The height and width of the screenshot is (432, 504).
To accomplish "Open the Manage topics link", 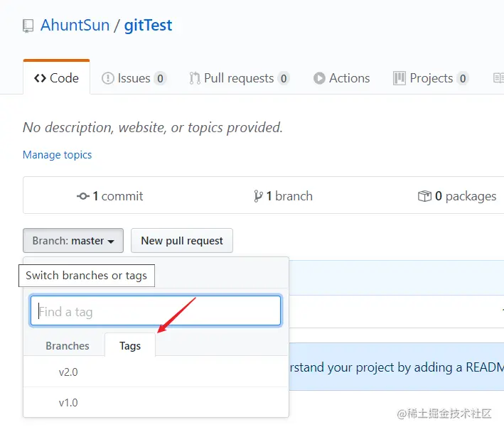I will pyautogui.click(x=57, y=155).
